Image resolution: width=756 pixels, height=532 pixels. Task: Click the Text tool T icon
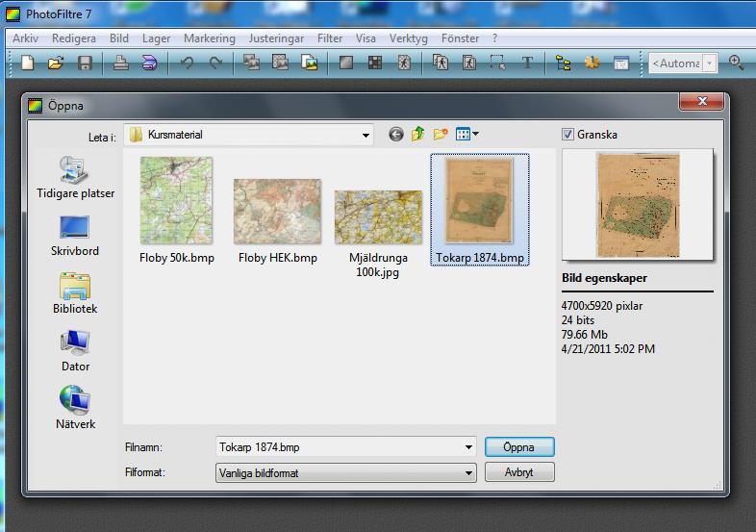click(527, 63)
